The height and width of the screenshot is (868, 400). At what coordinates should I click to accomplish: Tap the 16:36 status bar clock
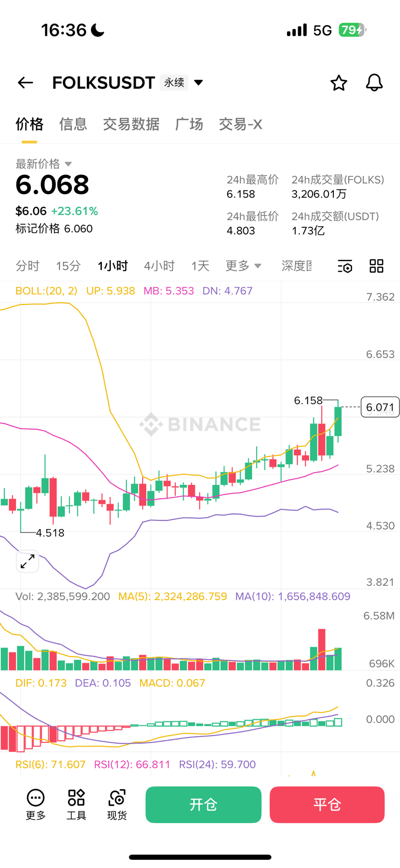click(64, 30)
